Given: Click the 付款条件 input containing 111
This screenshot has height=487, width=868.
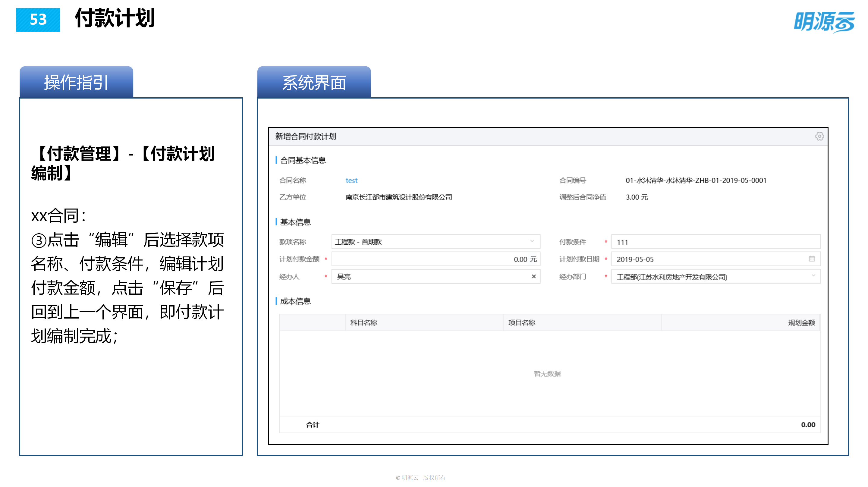Looking at the screenshot, I should [x=714, y=242].
